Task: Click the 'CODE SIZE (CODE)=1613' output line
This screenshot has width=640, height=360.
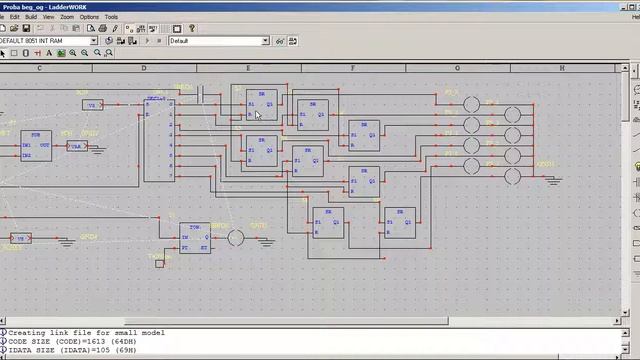Action: 72,341
